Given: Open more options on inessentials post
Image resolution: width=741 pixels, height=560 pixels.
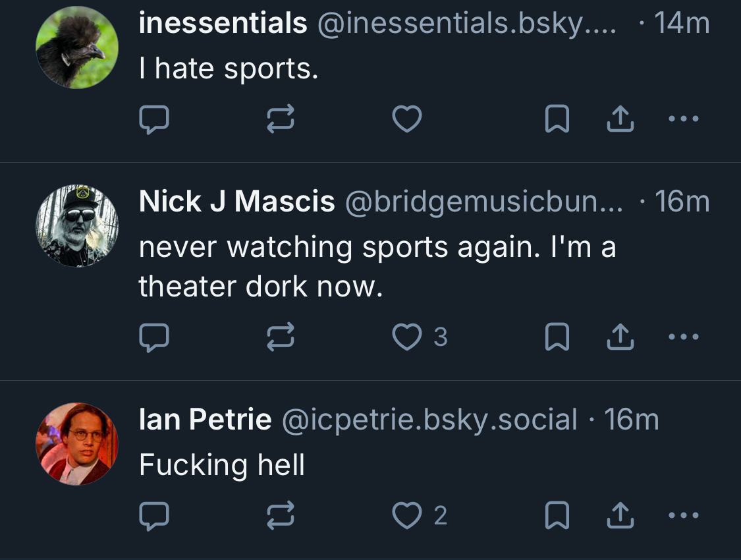Looking at the screenshot, I should [x=683, y=119].
